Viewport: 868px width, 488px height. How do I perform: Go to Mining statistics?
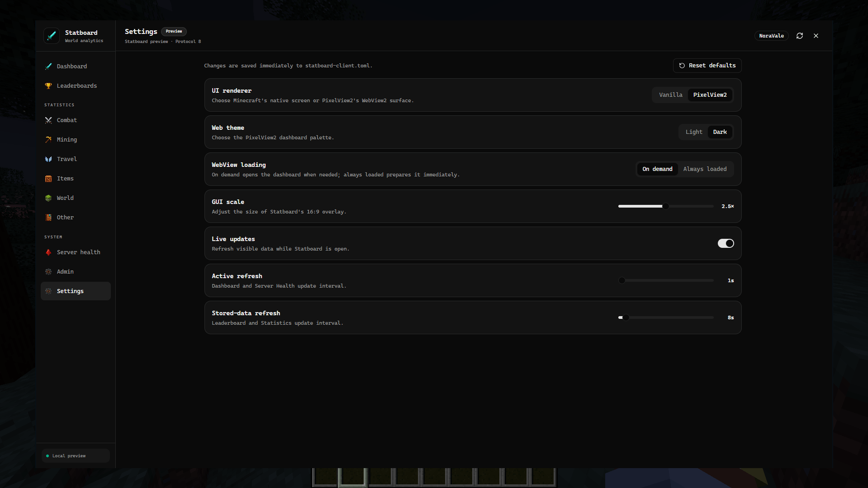click(x=76, y=140)
